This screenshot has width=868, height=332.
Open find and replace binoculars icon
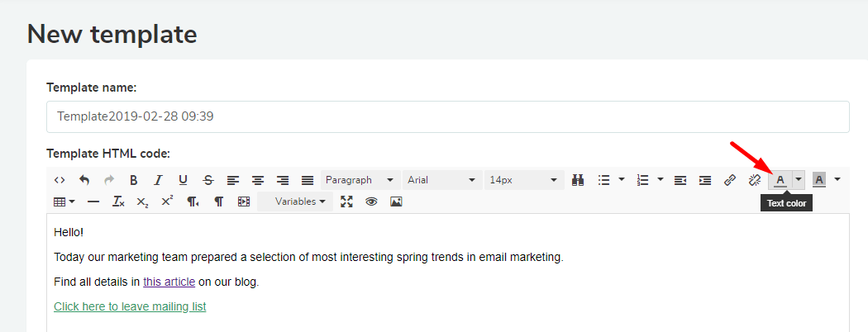tap(578, 180)
